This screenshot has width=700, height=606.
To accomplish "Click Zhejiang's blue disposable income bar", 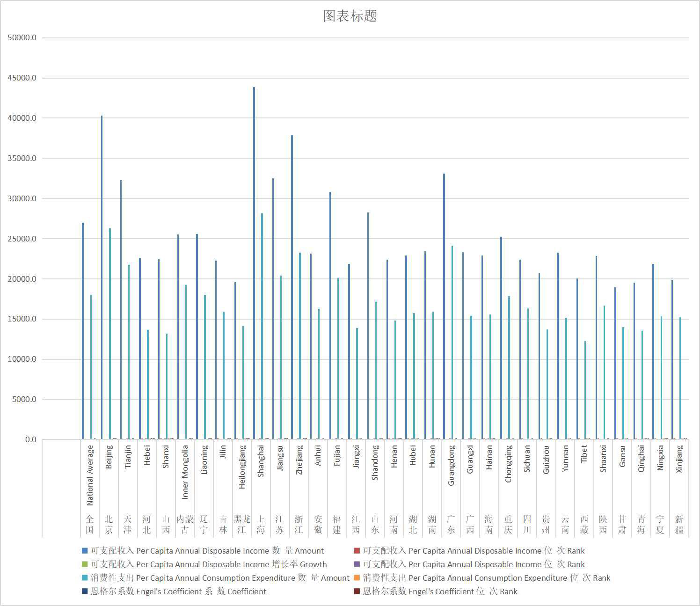I will point(292,287).
